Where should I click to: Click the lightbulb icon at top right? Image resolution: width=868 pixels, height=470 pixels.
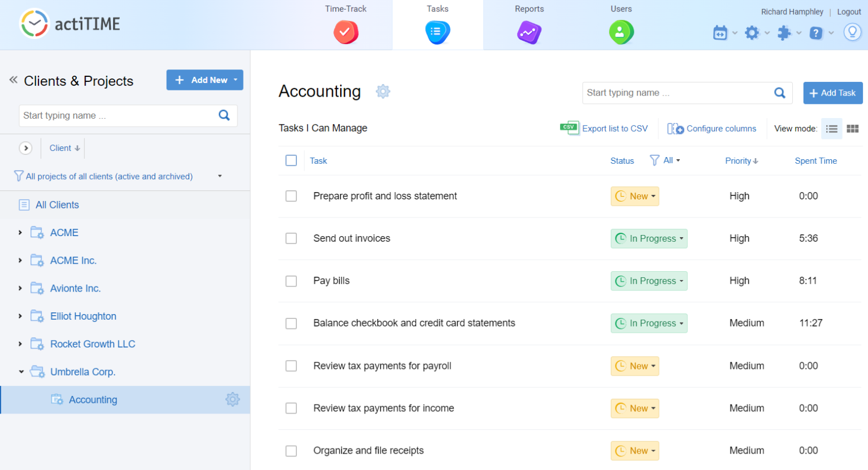(x=852, y=32)
